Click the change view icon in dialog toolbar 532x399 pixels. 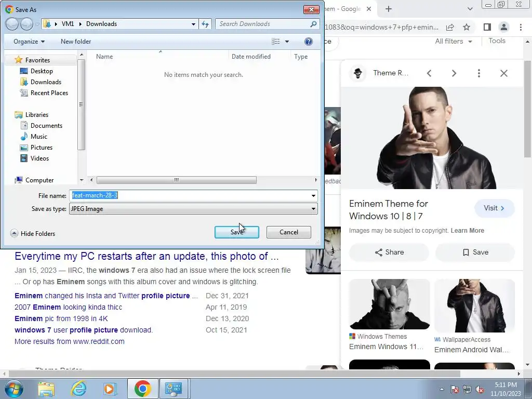point(275,42)
